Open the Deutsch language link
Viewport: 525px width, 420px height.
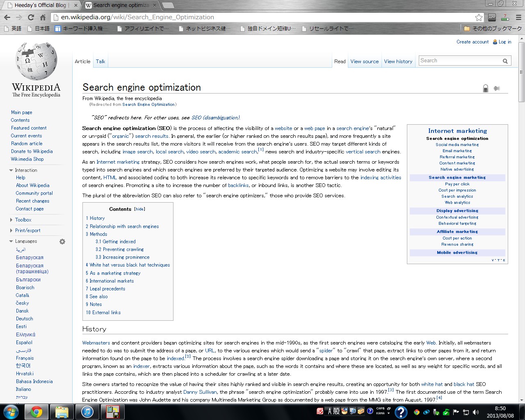[25, 319]
